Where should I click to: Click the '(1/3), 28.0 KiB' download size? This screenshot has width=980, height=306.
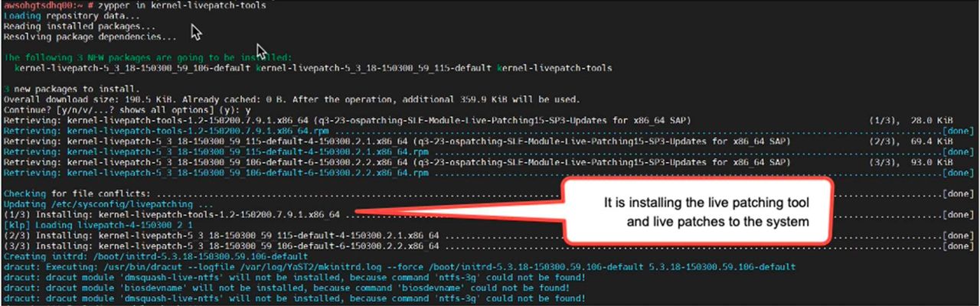pos(911,121)
